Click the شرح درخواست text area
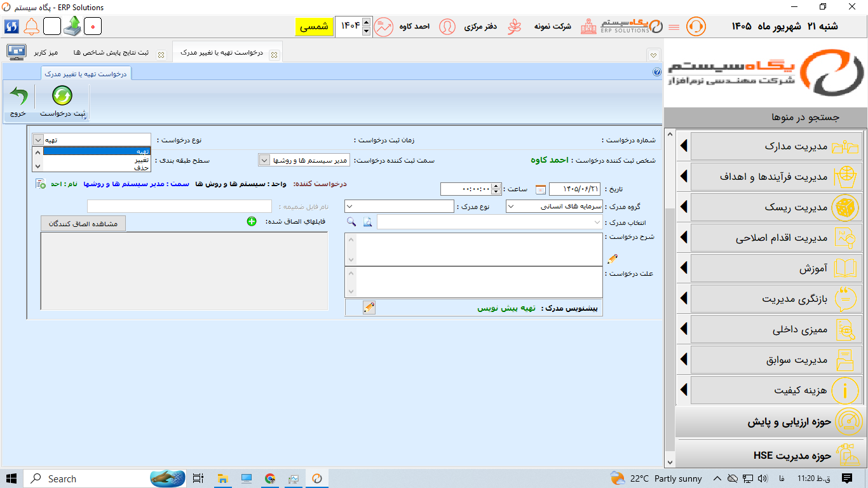Screen dimensions: 868x488 pyautogui.click(x=479, y=249)
